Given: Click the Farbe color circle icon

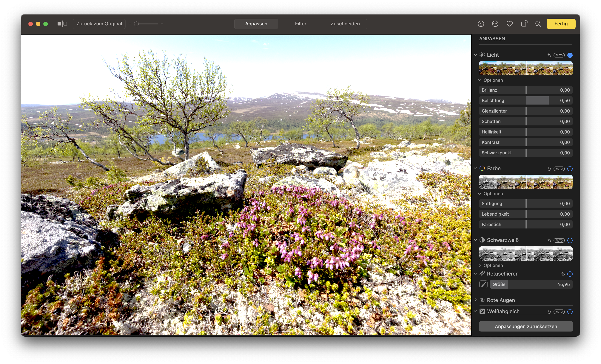Looking at the screenshot, I should 482,168.
